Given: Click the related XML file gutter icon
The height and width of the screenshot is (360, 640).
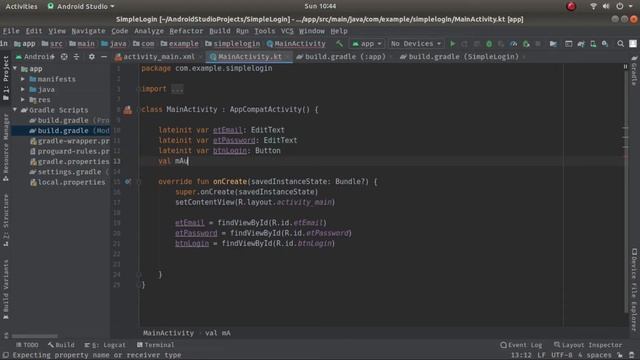Looking at the screenshot, I should 128,110.
